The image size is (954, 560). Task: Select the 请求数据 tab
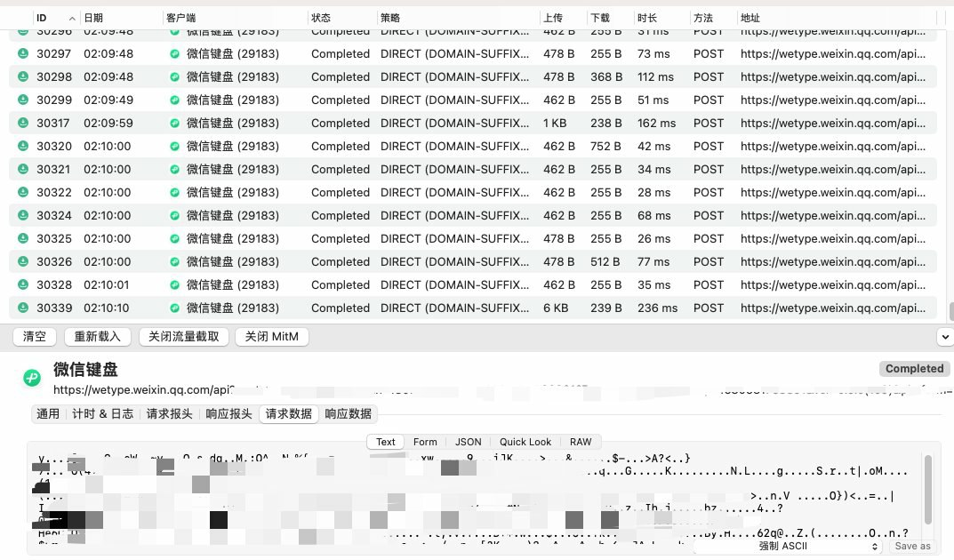click(288, 414)
